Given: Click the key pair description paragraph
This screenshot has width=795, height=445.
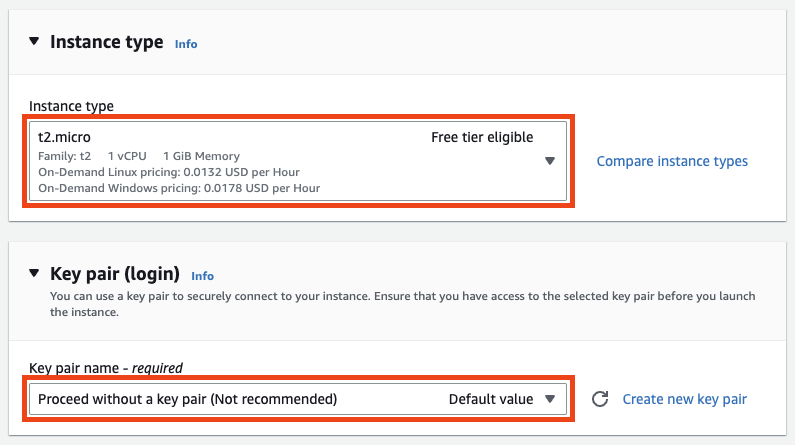Looking at the screenshot, I should click(x=403, y=304).
